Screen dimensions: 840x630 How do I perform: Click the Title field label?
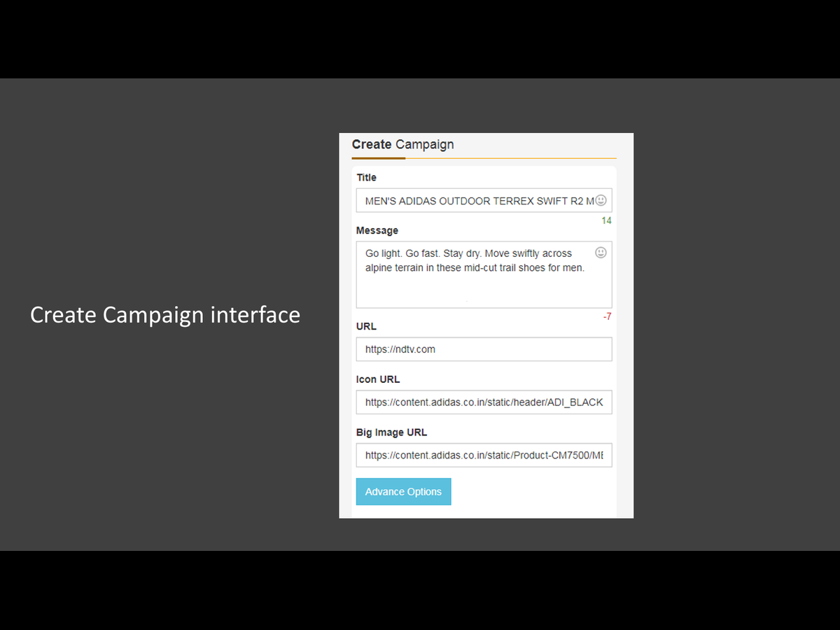[367, 178]
